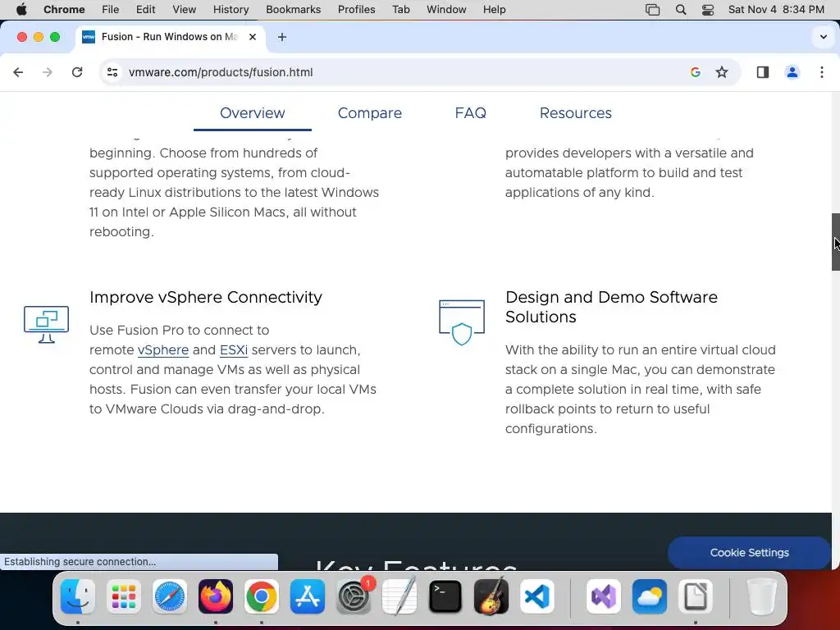The height and width of the screenshot is (630, 840).
Task: Open the Apple menu
Action: click(21, 10)
